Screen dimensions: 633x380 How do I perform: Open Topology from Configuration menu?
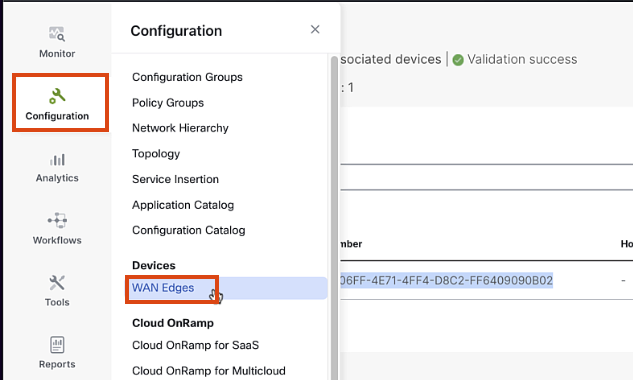pyautogui.click(x=156, y=153)
